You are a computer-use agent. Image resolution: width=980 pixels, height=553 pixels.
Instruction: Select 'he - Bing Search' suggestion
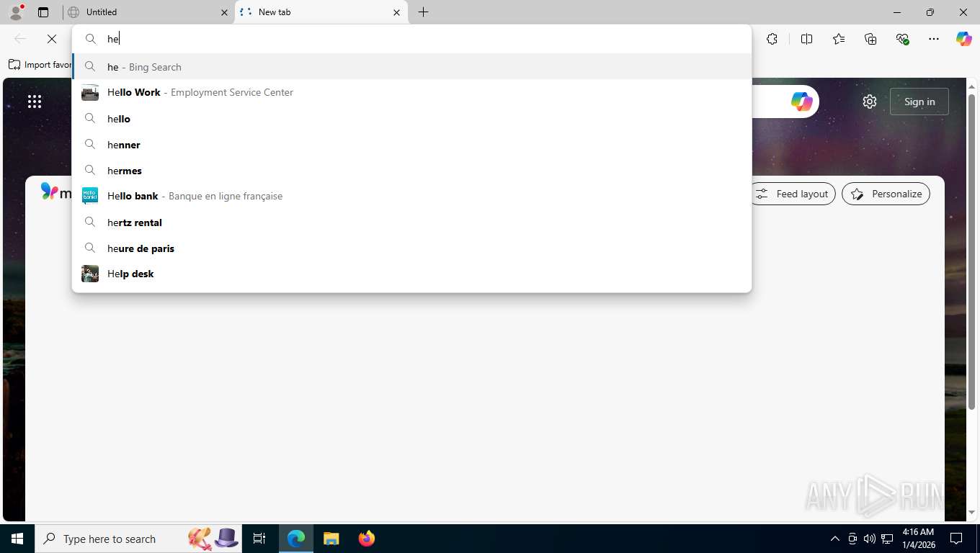pyautogui.click(x=411, y=67)
